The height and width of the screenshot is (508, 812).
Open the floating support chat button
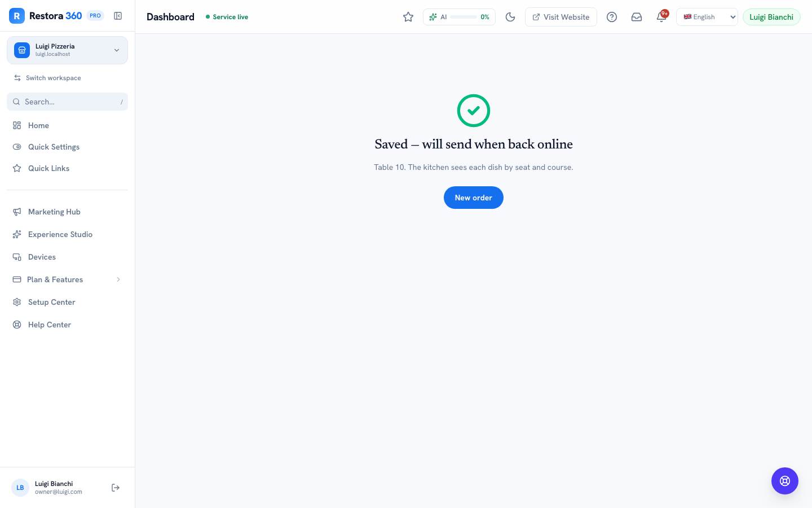(785, 481)
